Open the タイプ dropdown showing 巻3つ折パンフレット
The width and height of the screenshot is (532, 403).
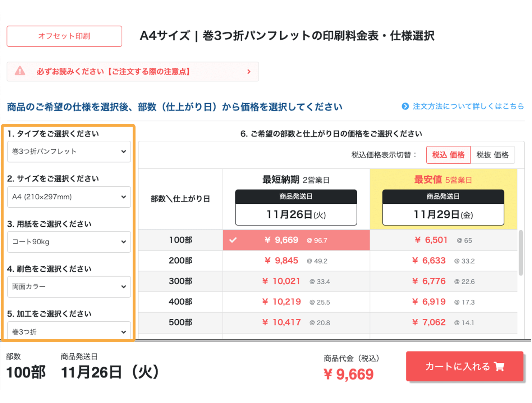click(x=69, y=151)
